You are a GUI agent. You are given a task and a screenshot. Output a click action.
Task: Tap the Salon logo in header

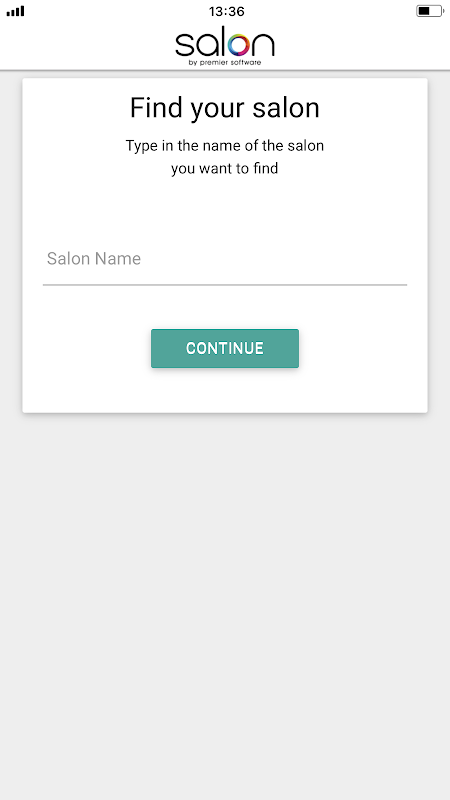coord(225,45)
